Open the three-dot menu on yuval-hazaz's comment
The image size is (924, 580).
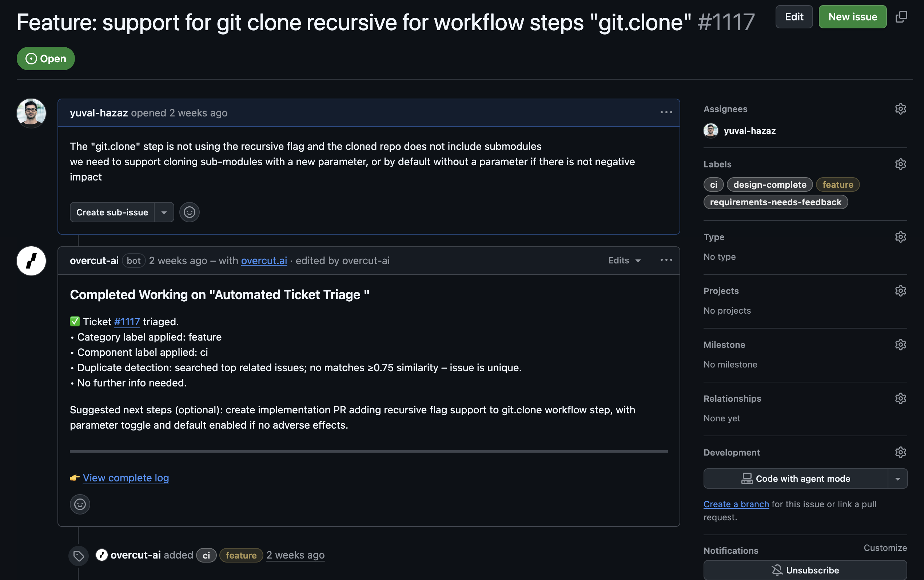[666, 112]
